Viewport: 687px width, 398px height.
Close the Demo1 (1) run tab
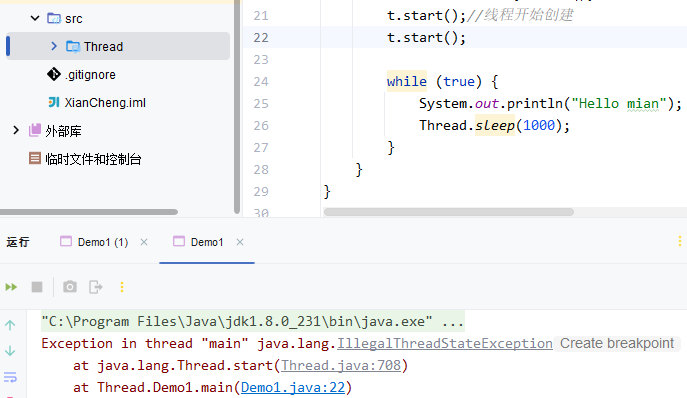tap(144, 242)
